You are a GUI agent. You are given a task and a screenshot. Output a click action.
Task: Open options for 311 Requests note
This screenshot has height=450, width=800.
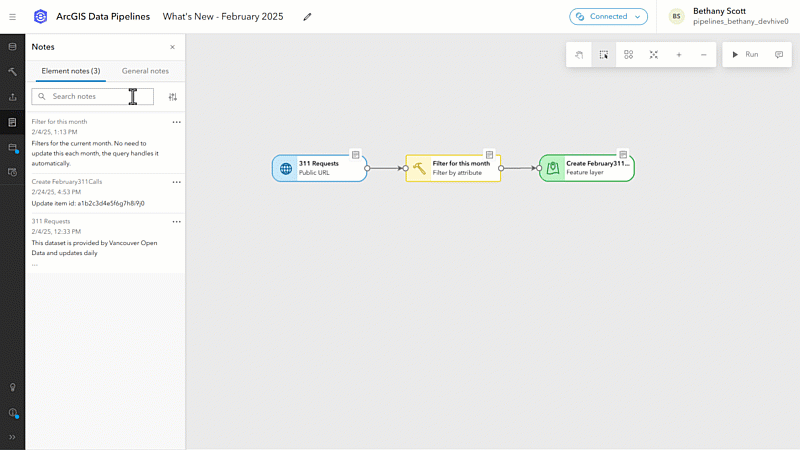(177, 222)
